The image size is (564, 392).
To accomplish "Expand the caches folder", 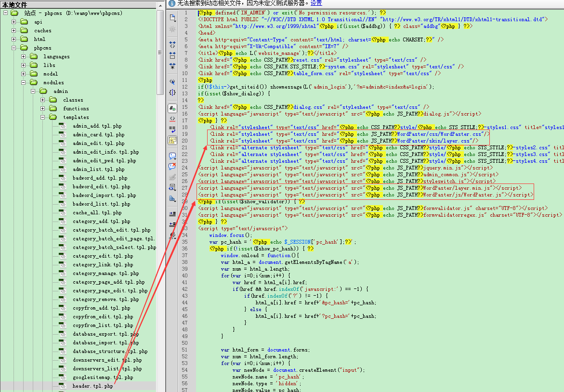I will [x=13, y=30].
